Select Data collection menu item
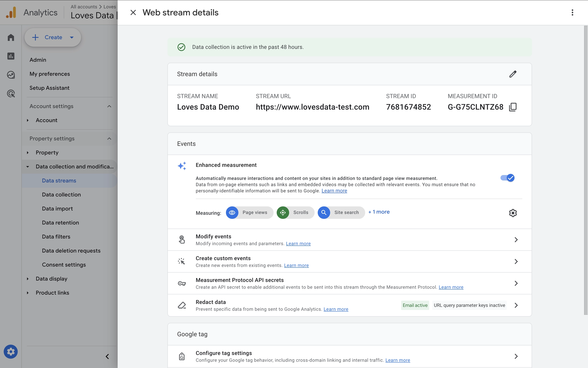The width and height of the screenshot is (588, 368). [x=61, y=195]
